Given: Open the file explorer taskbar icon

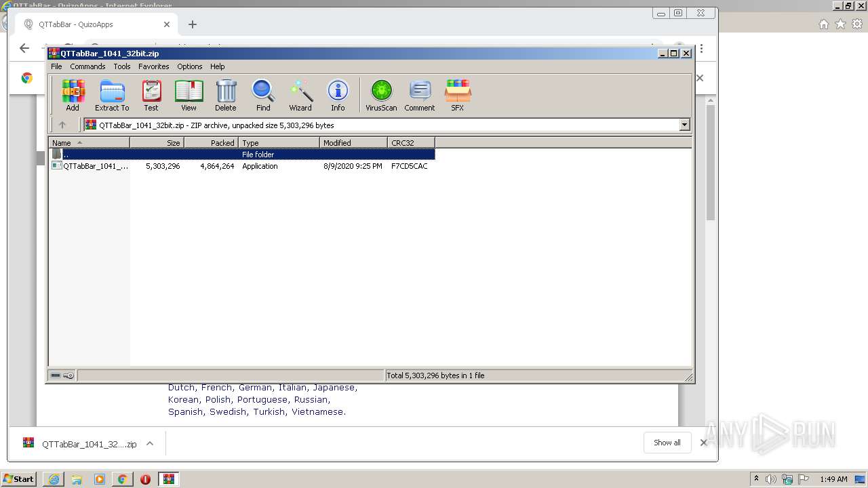Looking at the screenshot, I should point(77,479).
